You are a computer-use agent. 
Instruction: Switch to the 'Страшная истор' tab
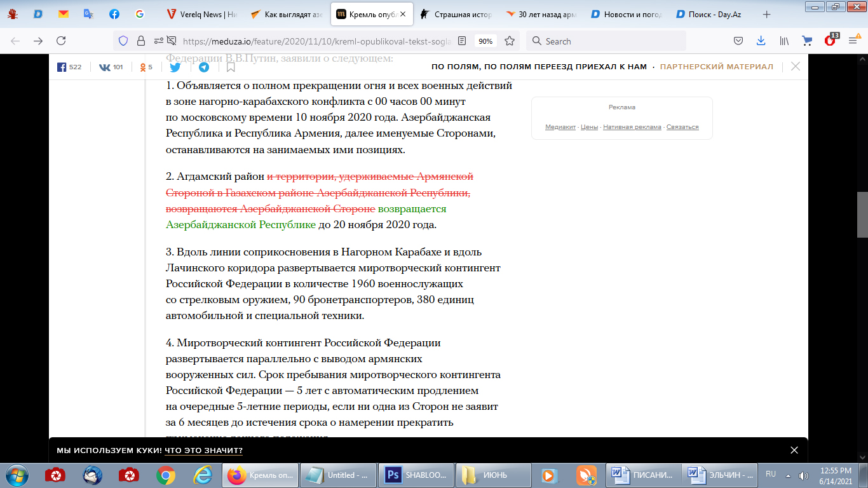[x=456, y=14]
